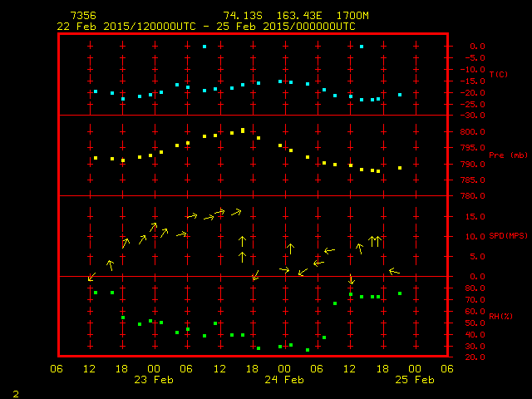Click the 24 Feb date label
Screen dimensions: 532x399
pyautogui.click(x=283, y=380)
